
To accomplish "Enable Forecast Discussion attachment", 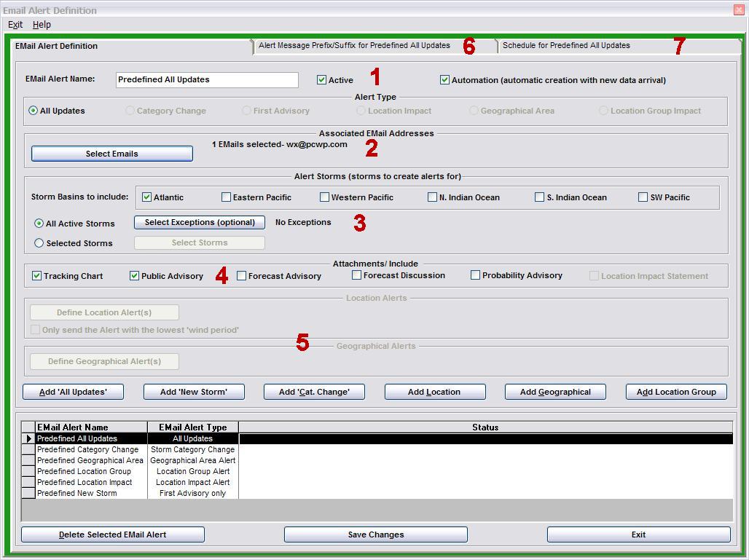I will [x=356, y=275].
